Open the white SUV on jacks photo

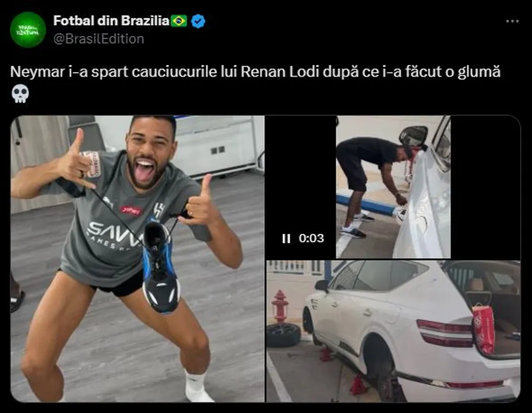[x=393, y=332]
